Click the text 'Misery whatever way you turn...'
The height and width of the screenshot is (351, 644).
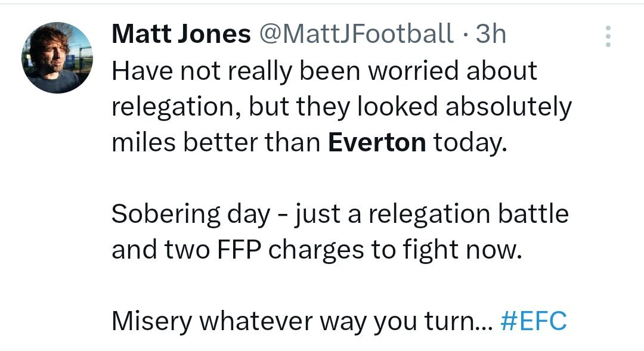(x=302, y=321)
